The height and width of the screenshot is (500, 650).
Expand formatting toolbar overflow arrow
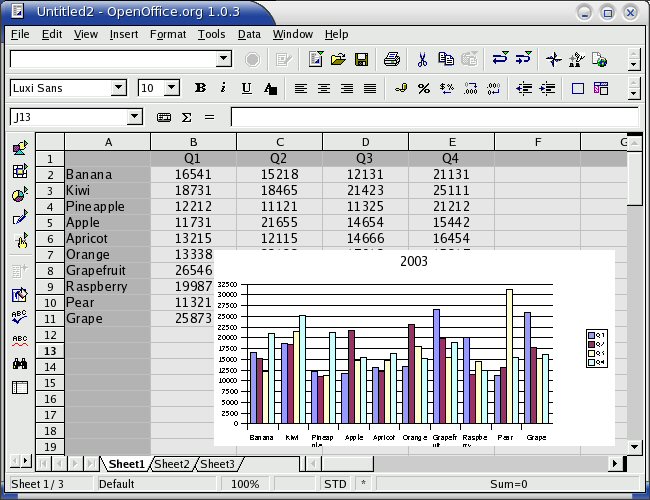[x=633, y=94]
